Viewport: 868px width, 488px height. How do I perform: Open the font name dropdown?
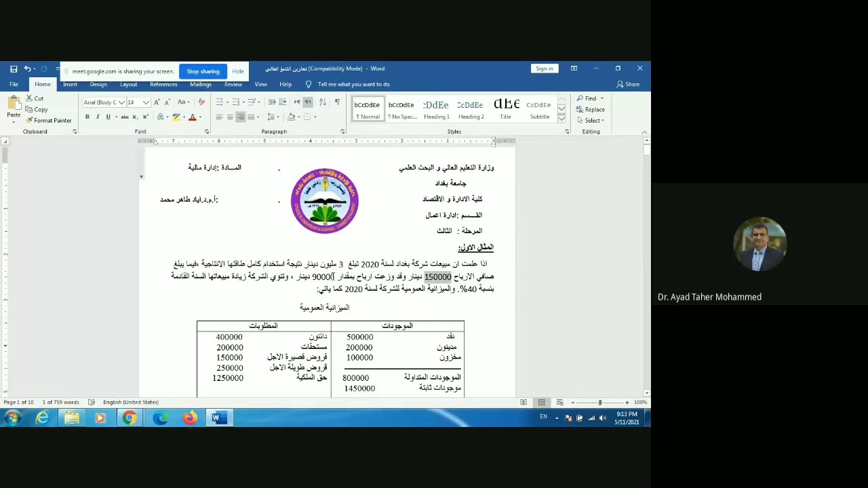(x=121, y=102)
